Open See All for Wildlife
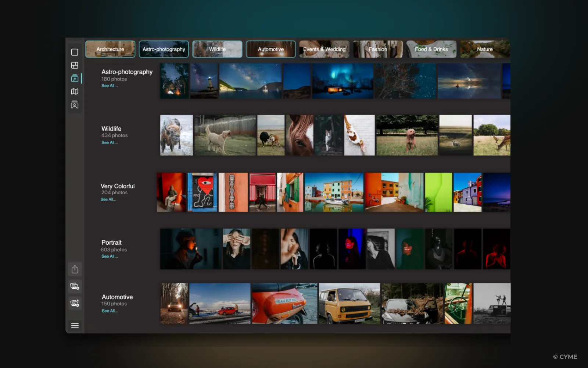The height and width of the screenshot is (368, 588). coord(110,142)
